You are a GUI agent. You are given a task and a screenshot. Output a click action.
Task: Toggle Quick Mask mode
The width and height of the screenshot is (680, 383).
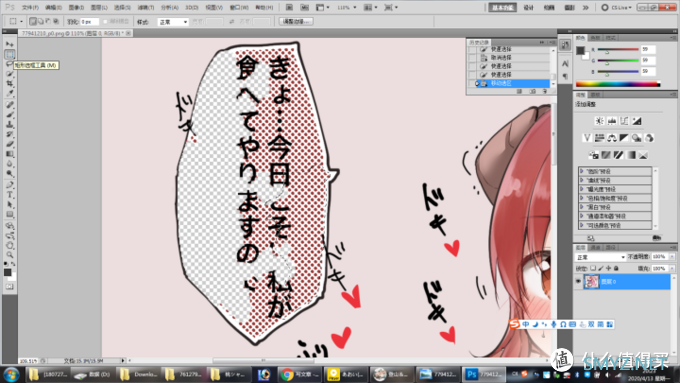[x=10, y=287]
